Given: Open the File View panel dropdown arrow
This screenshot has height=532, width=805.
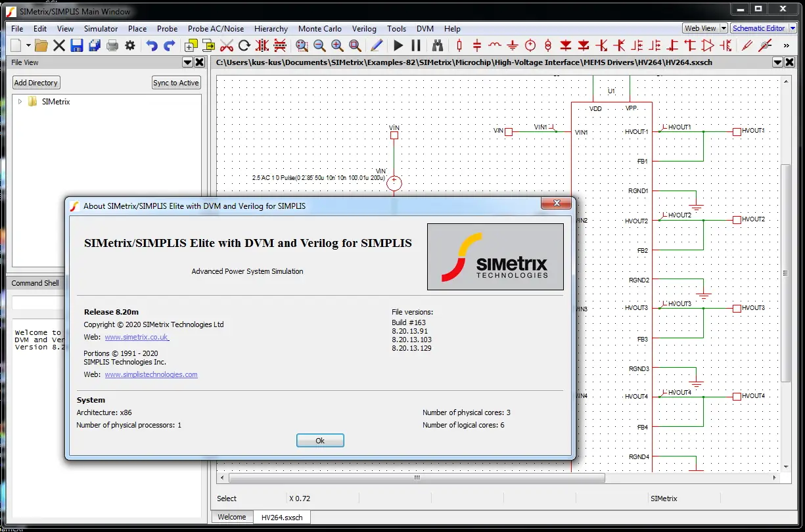Looking at the screenshot, I should [x=187, y=62].
